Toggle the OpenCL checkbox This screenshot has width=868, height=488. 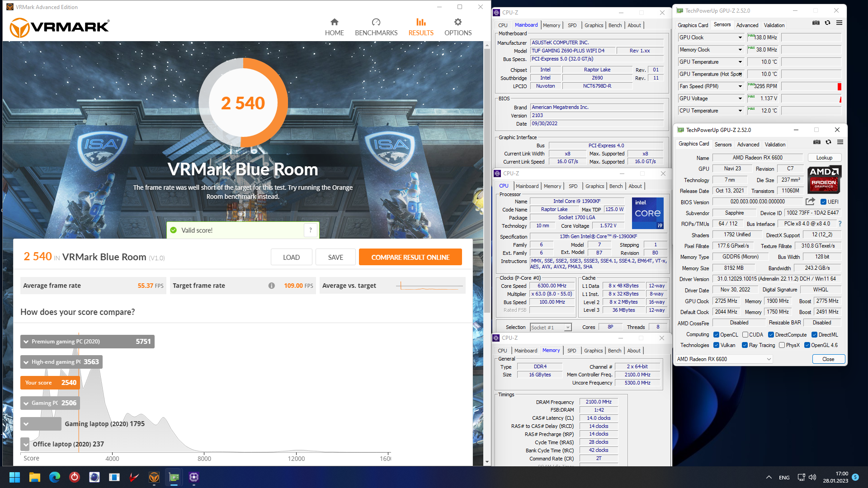coord(716,335)
